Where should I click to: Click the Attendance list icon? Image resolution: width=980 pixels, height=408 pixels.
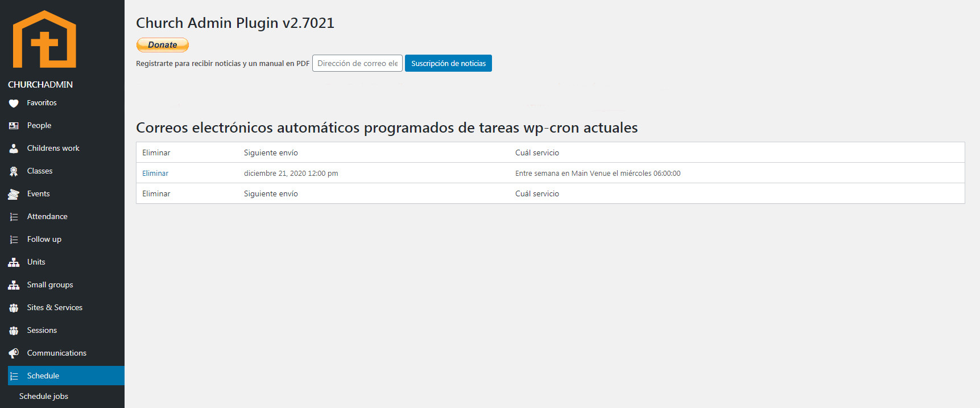click(x=14, y=217)
